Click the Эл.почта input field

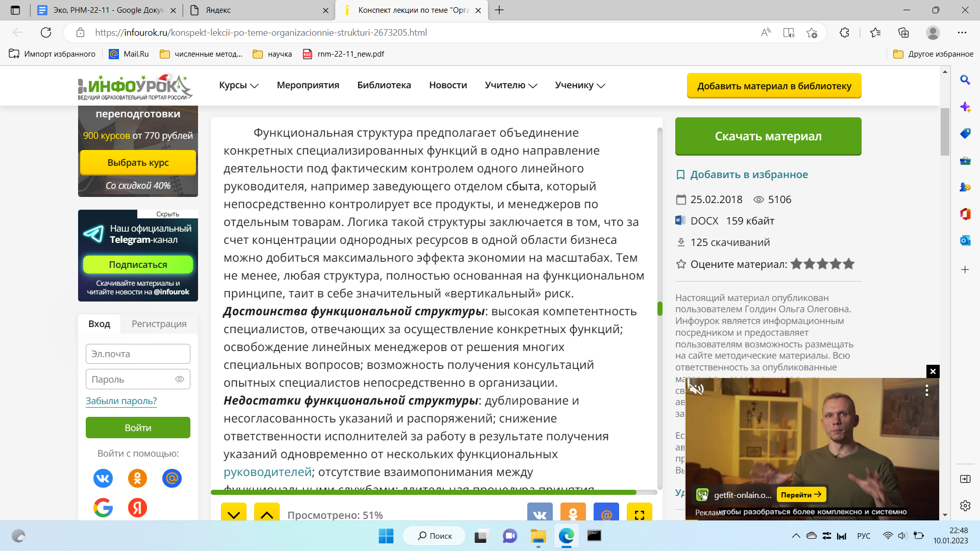138,354
